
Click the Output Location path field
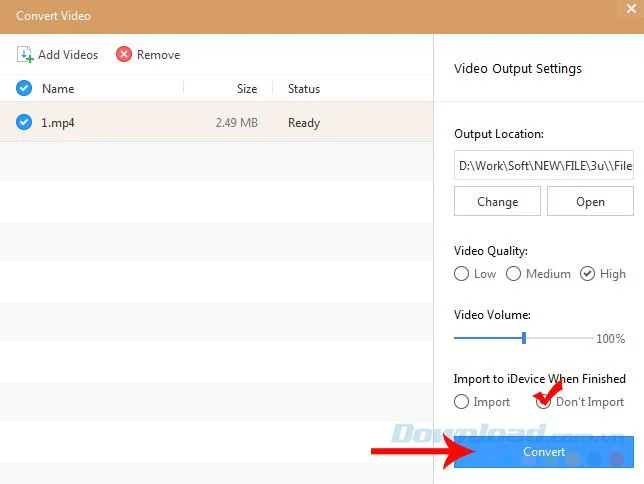coord(544,165)
